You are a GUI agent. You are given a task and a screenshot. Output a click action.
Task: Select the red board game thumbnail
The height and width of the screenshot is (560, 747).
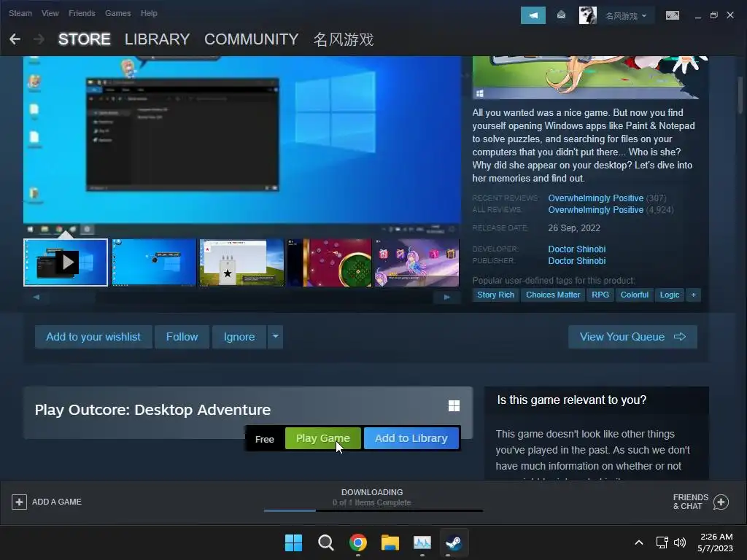click(x=329, y=262)
